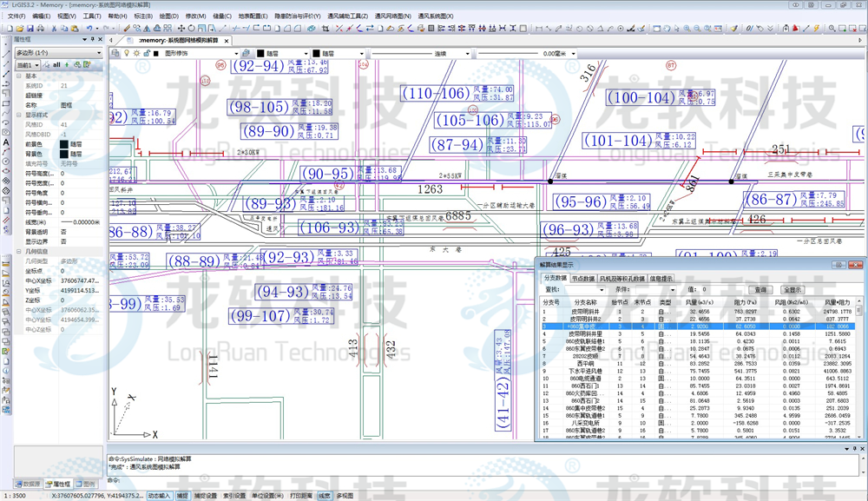Screen dimensions: 868x501
Task: Click the Cut scissors icon
Action: click(x=53, y=29)
